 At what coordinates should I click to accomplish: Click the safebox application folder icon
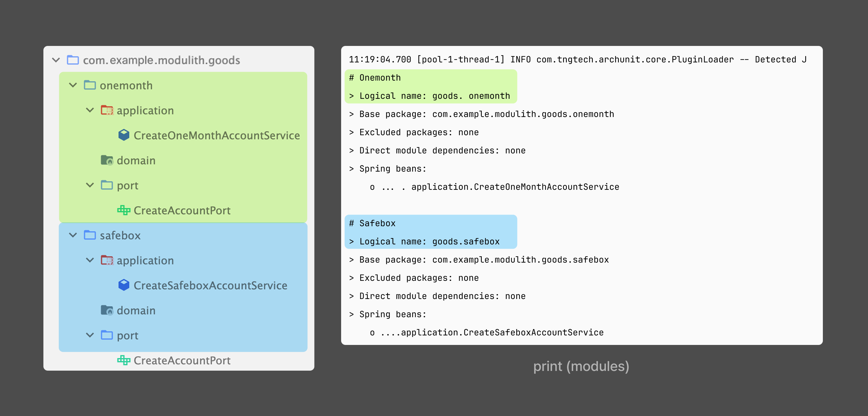107,260
